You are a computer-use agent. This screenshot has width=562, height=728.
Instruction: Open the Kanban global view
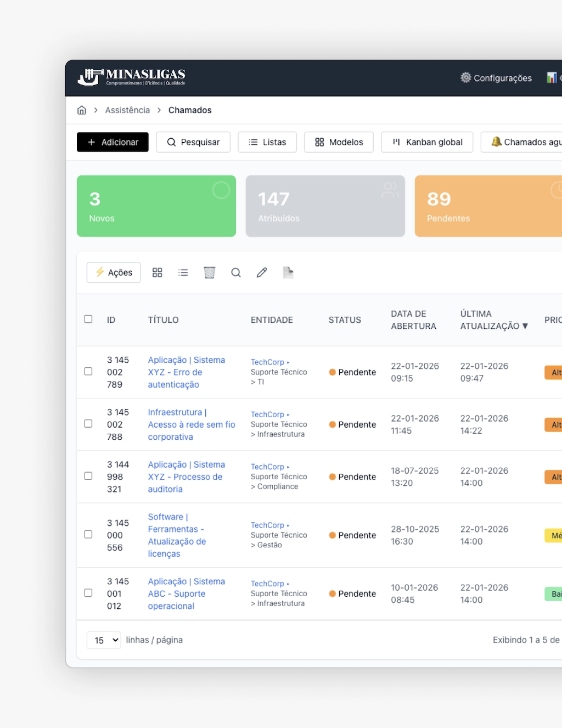[x=427, y=142]
